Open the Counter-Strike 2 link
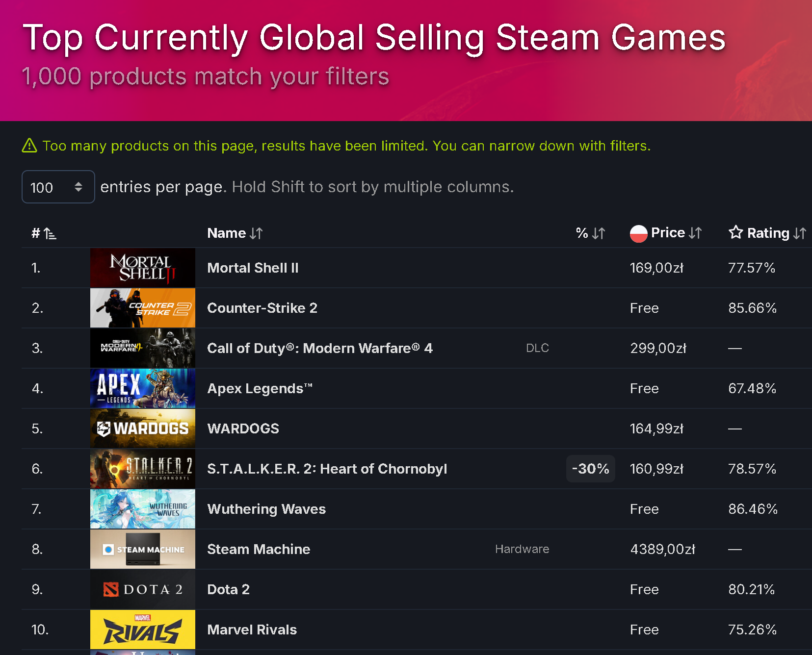 [x=262, y=308]
